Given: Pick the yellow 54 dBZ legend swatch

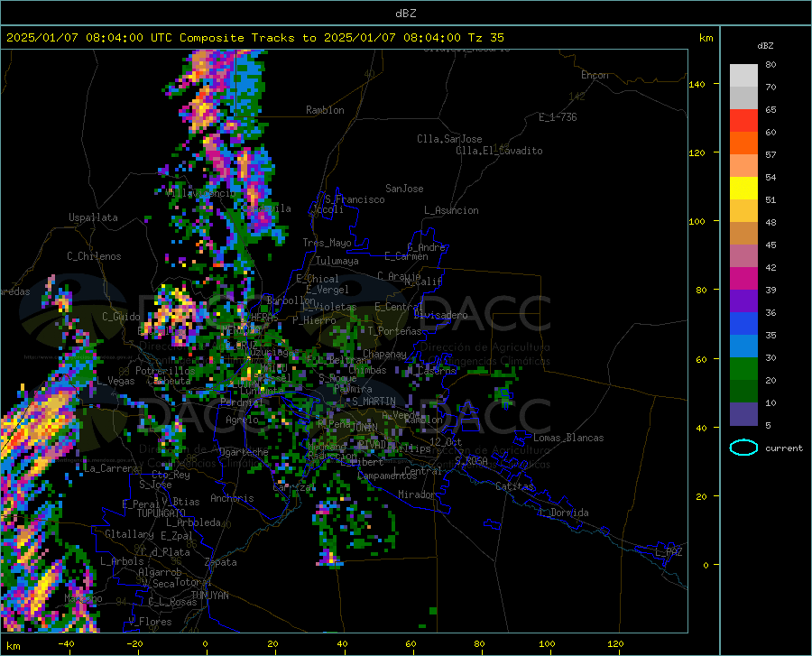Looking at the screenshot, I should tap(743, 188).
